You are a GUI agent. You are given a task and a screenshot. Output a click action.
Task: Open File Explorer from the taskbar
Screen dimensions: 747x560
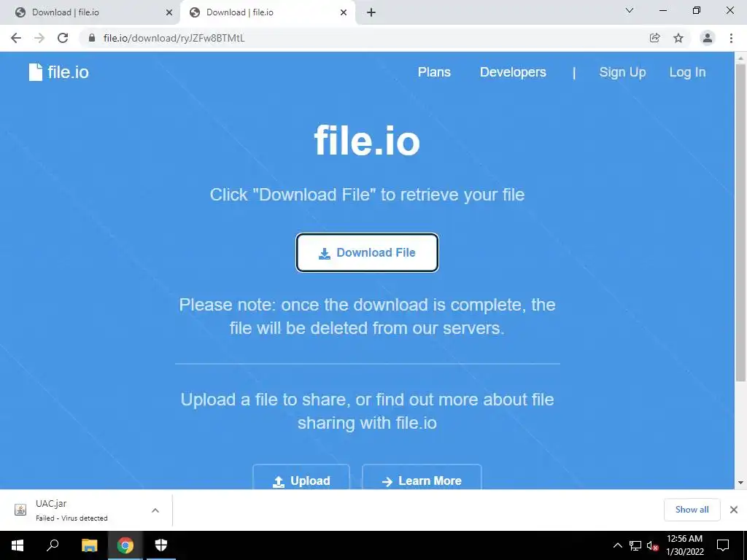89,545
